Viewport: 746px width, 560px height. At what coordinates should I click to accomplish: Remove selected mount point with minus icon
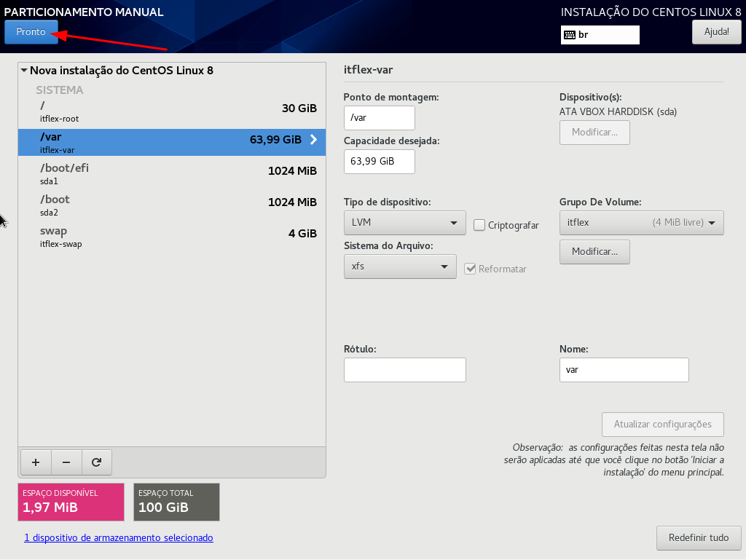[66, 462]
